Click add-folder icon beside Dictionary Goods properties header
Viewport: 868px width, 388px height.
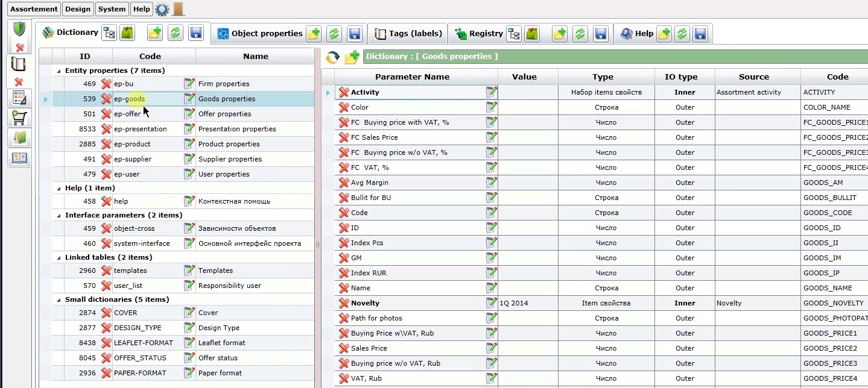coord(352,57)
